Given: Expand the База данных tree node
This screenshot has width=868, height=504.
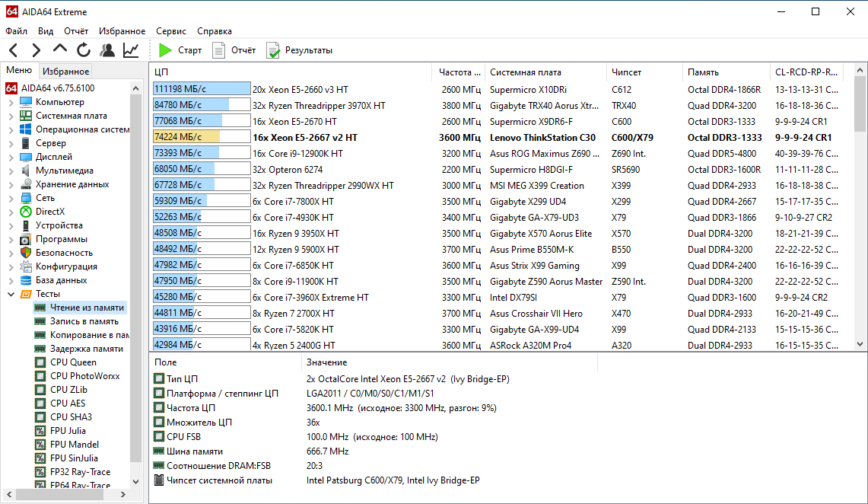Looking at the screenshot, I should coord(11,280).
